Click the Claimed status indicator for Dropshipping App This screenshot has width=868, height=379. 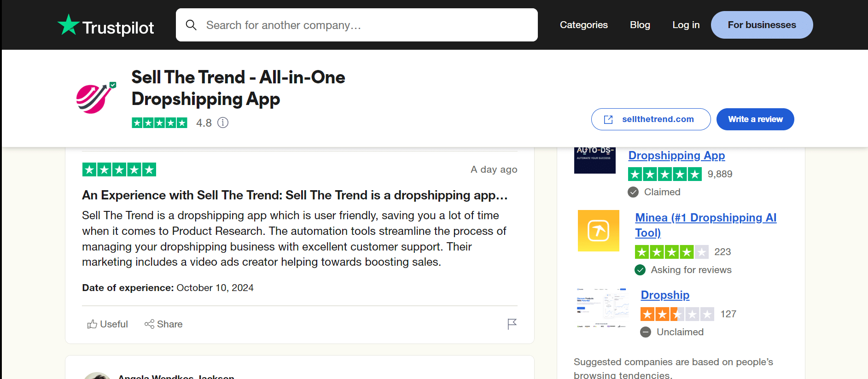(x=634, y=192)
